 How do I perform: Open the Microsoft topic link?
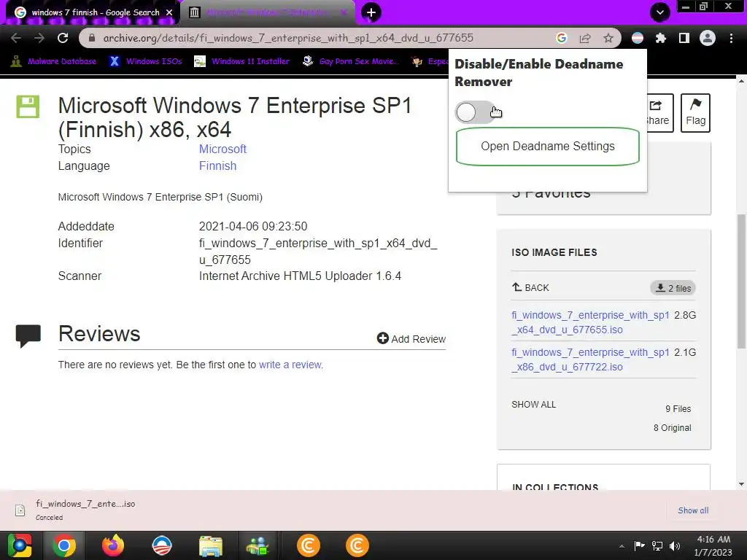point(222,149)
